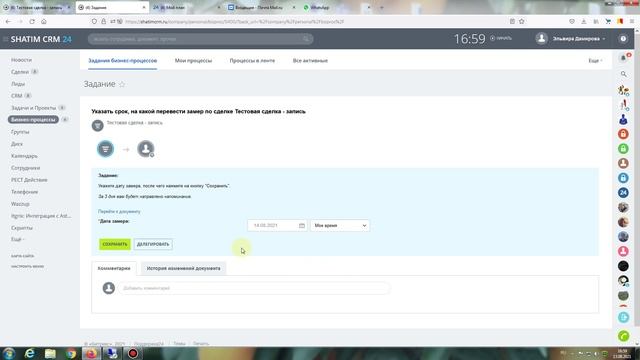Click the Делегировать button

153,244
